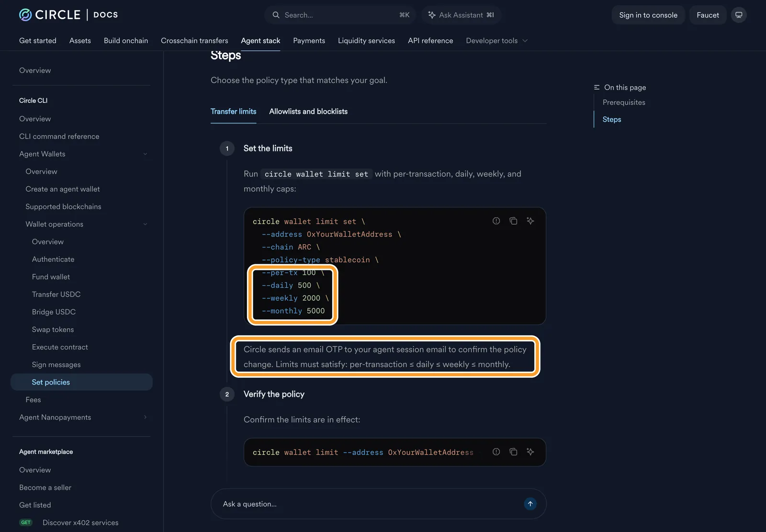Ask AI about the limit set code

click(x=530, y=221)
